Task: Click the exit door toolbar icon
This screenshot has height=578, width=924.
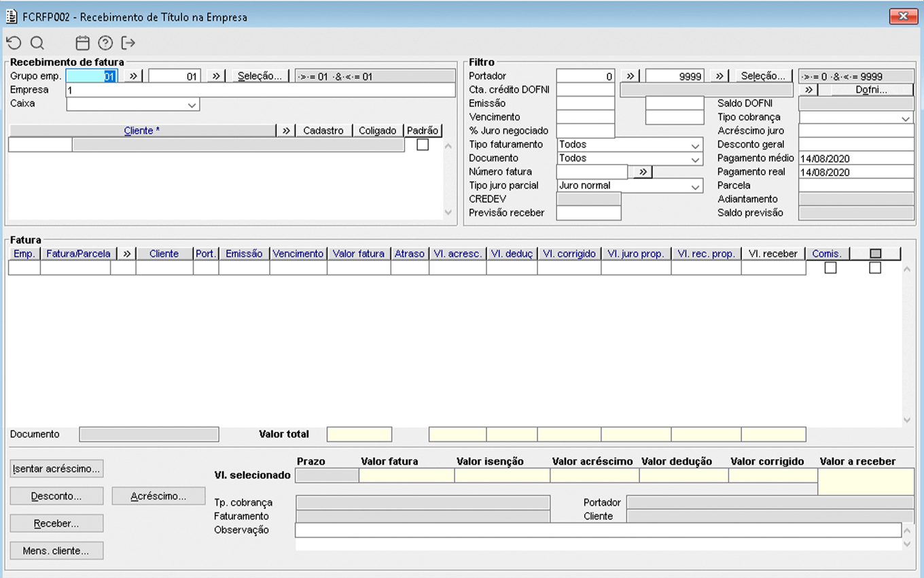Action: pyautogui.click(x=128, y=44)
